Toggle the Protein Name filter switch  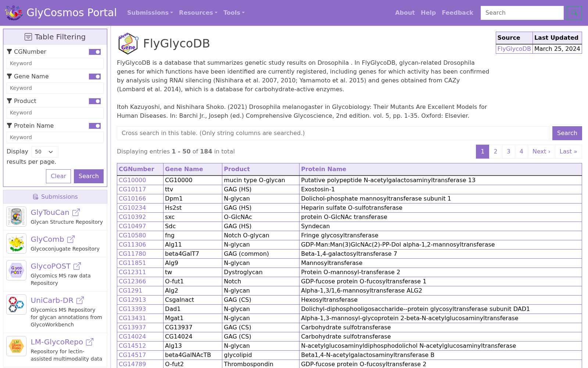point(95,126)
